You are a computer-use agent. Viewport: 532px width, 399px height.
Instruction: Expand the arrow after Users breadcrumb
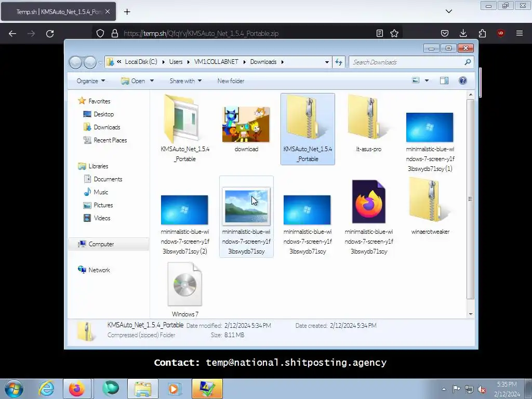tap(188, 62)
